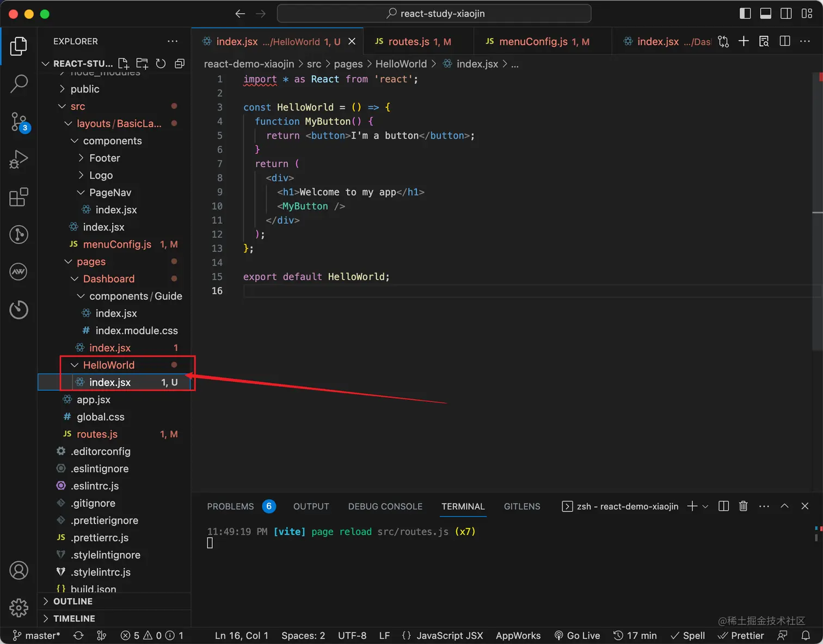The image size is (823, 644).
Task: Change indentation Spaces: 2
Action: (303, 635)
